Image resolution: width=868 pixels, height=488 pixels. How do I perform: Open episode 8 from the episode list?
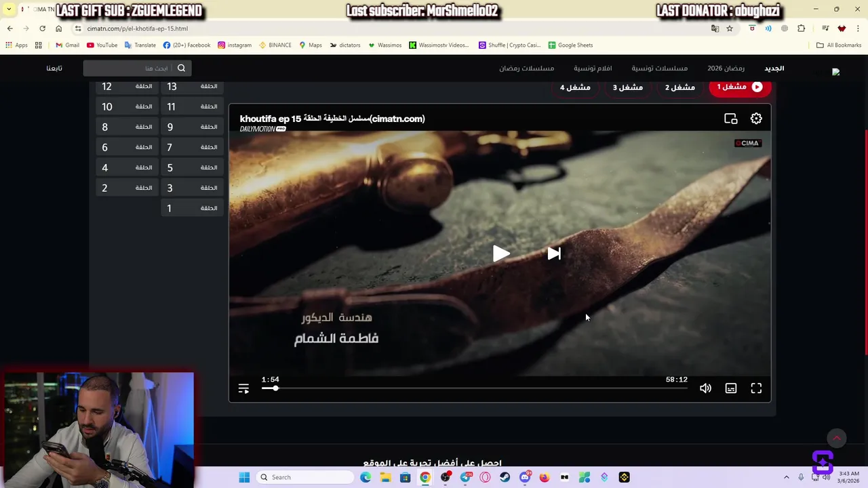tap(127, 127)
